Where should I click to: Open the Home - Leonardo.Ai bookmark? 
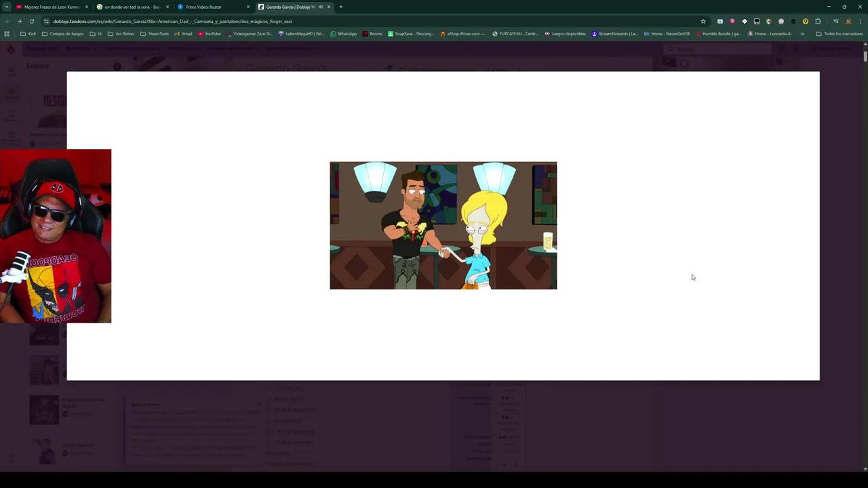coord(770,34)
